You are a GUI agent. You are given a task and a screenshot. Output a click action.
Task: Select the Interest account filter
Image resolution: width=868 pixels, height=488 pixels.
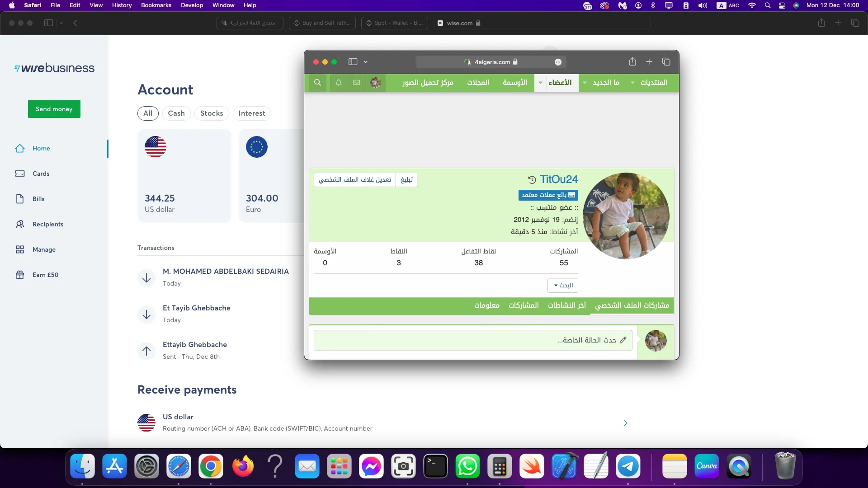tap(252, 113)
